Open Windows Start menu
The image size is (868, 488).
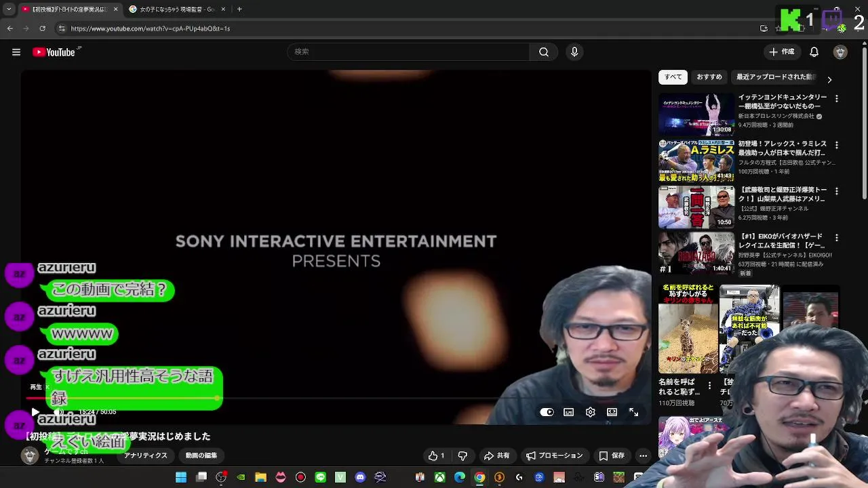click(x=181, y=477)
